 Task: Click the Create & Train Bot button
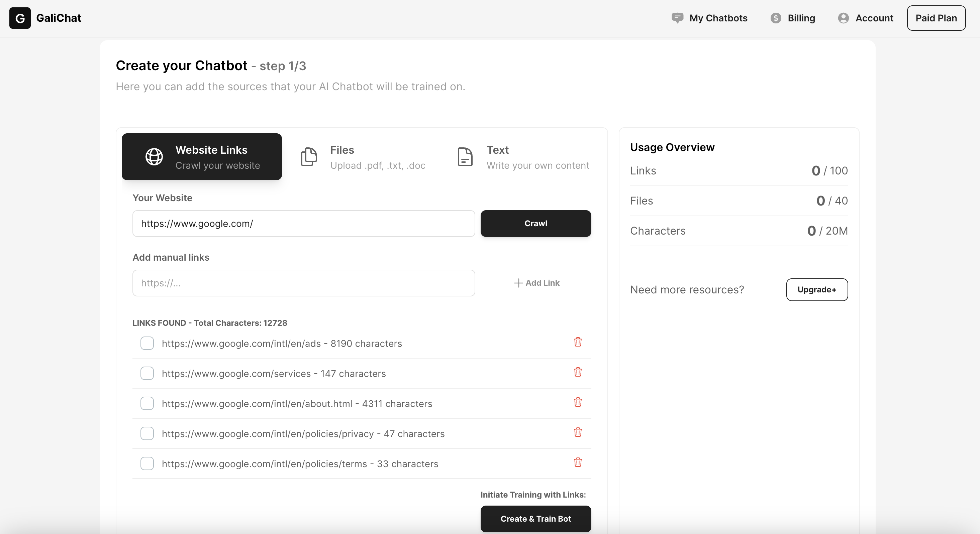coord(535,519)
